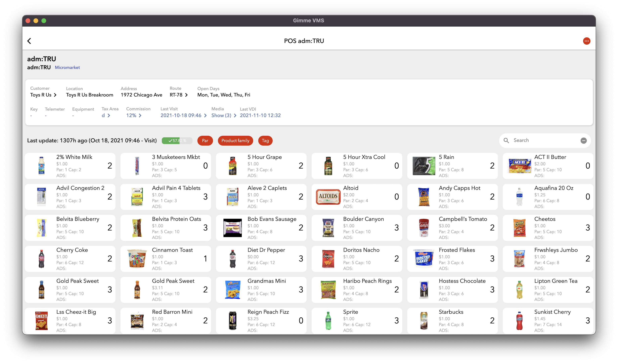Image resolution: width=618 pixels, height=364 pixels.
Task: Click the Reign Peach Fizz can image
Action: (x=233, y=321)
